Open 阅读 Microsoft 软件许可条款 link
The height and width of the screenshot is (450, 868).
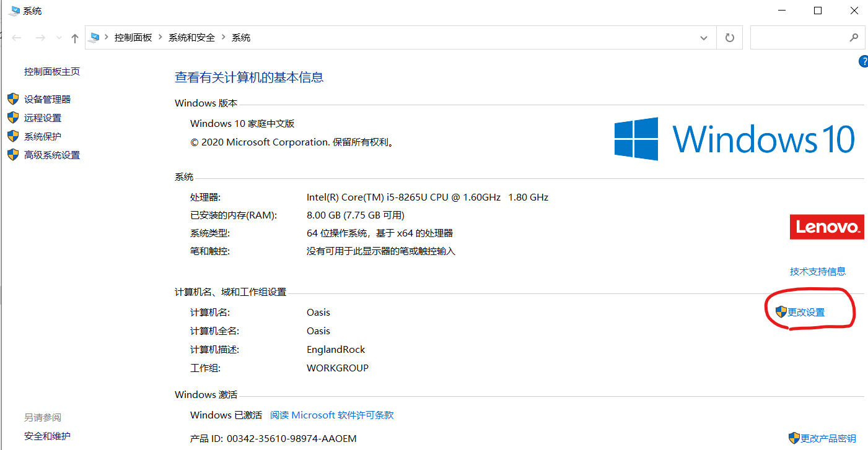pos(332,415)
